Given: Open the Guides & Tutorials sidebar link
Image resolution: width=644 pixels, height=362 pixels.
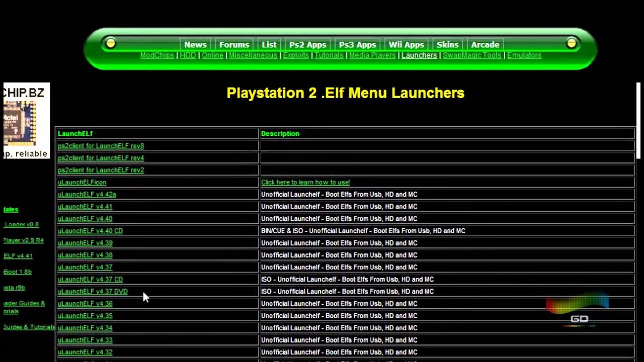Looking at the screenshot, I should (29, 327).
